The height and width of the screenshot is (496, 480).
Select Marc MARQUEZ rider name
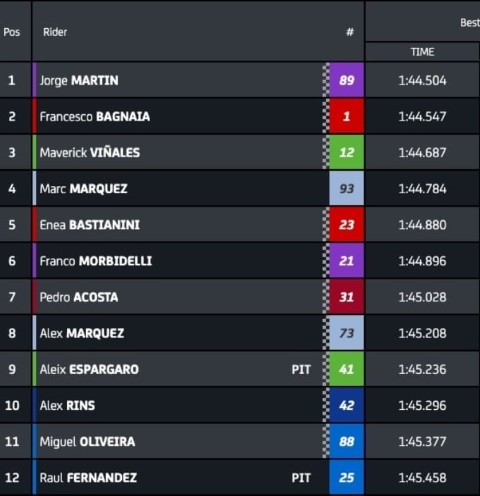(x=83, y=189)
